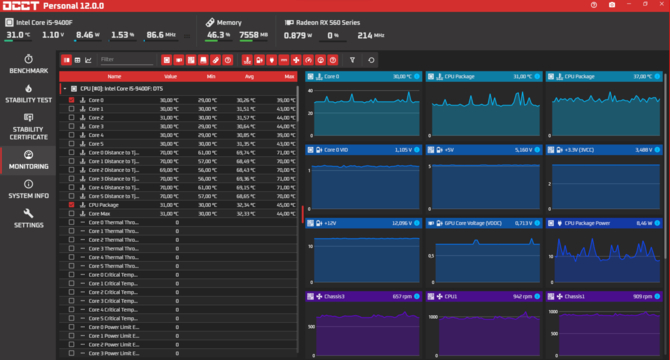This screenshot has width=670, height=360.
Task: Open the System Info section
Action: pos(28,189)
